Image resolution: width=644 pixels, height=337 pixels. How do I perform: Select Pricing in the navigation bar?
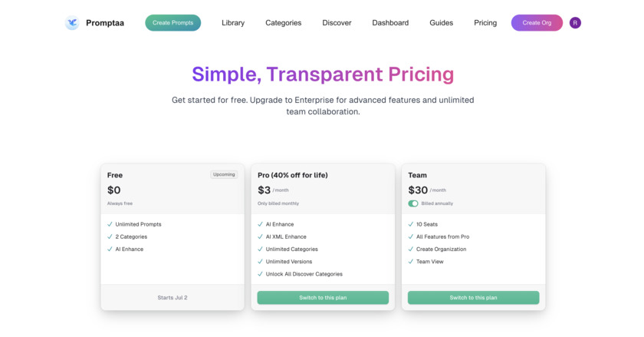tap(485, 23)
